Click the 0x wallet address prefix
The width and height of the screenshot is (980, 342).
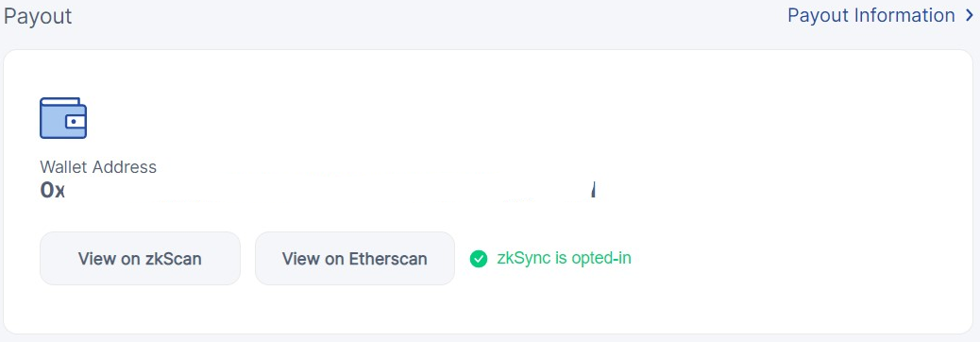[x=53, y=190]
